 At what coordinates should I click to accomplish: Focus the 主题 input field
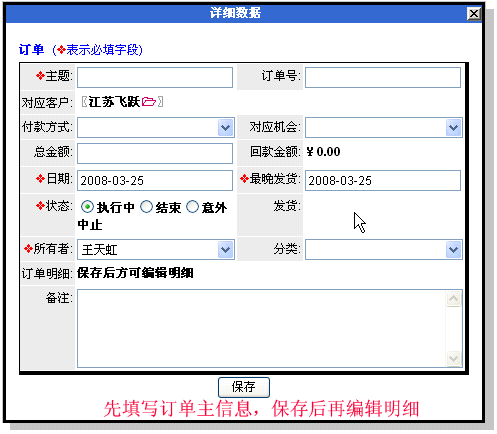[x=155, y=78]
